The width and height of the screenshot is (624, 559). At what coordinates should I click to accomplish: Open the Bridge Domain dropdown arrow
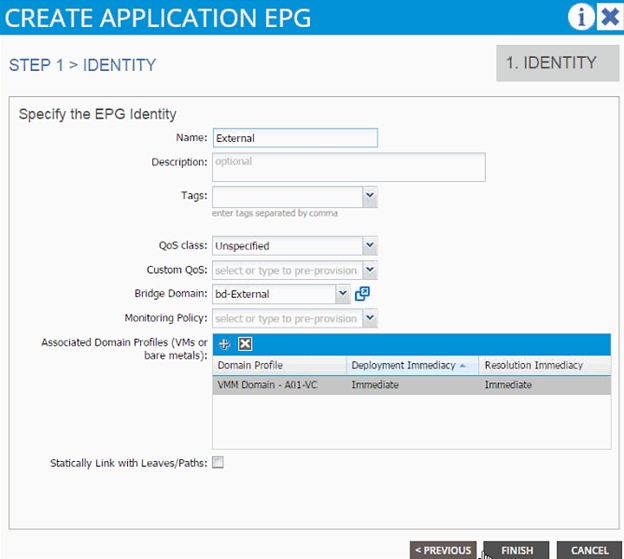coord(342,294)
